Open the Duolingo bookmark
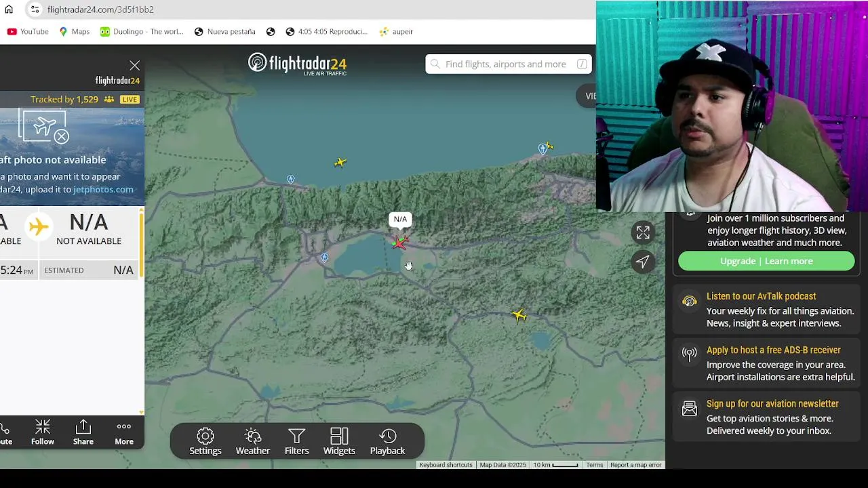 click(x=142, y=31)
